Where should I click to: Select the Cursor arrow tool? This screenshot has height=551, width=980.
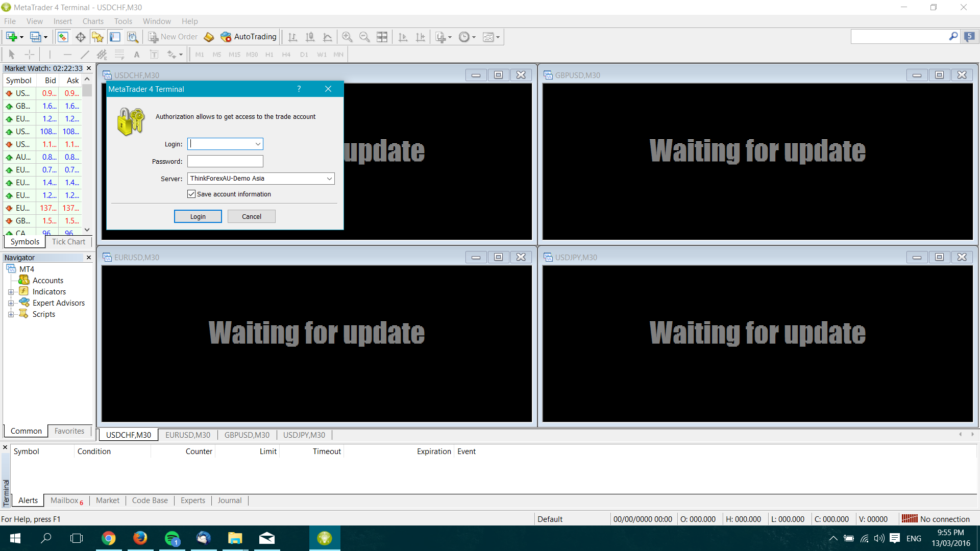[12, 54]
